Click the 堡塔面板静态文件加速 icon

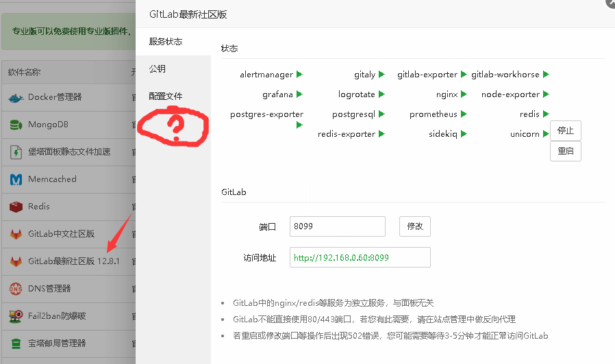16,152
